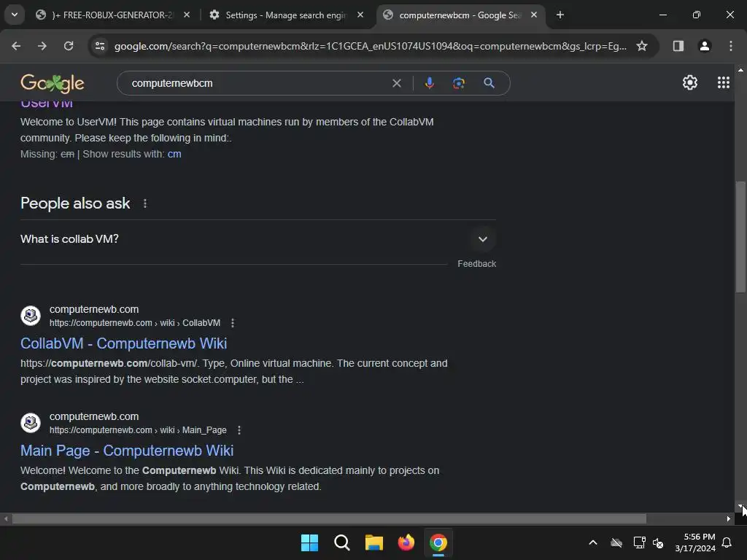Open Google quick settings gear

pos(690,83)
